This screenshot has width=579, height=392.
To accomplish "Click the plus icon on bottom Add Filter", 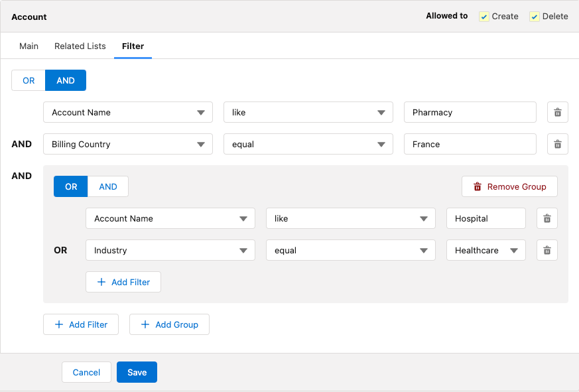I will tap(57, 324).
